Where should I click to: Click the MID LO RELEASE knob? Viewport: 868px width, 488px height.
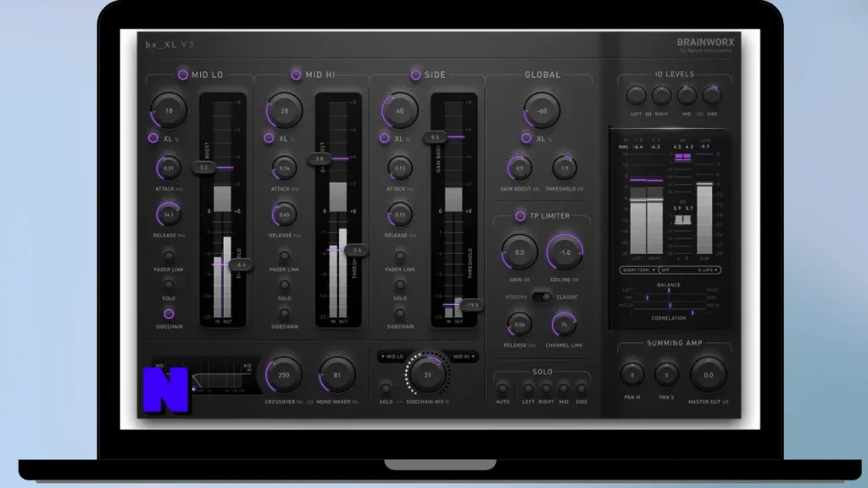[x=169, y=214]
